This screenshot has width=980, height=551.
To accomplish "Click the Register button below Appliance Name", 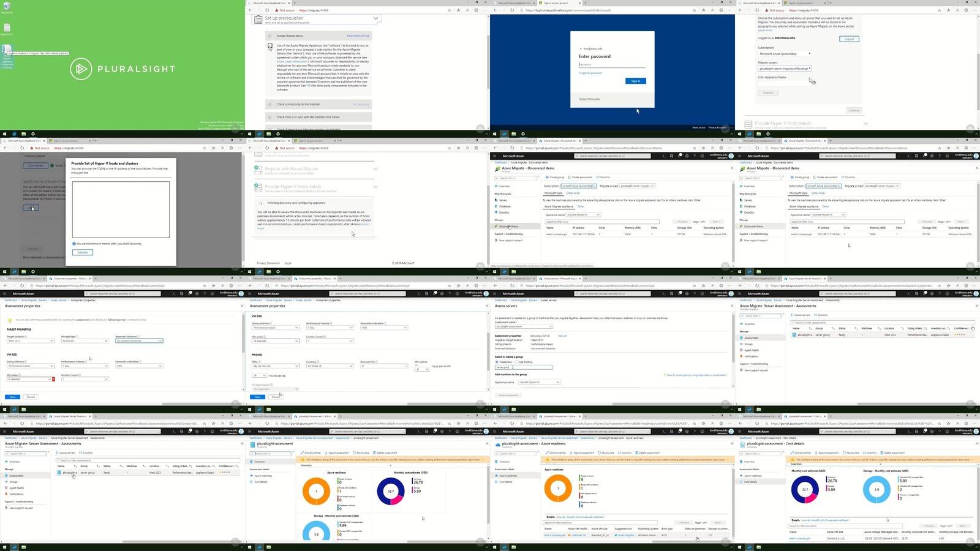I will coord(767,92).
